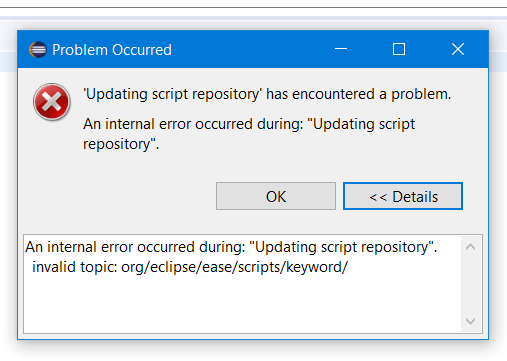Maximize the Problem Occurred dialog
The image size is (507, 361).
(399, 49)
